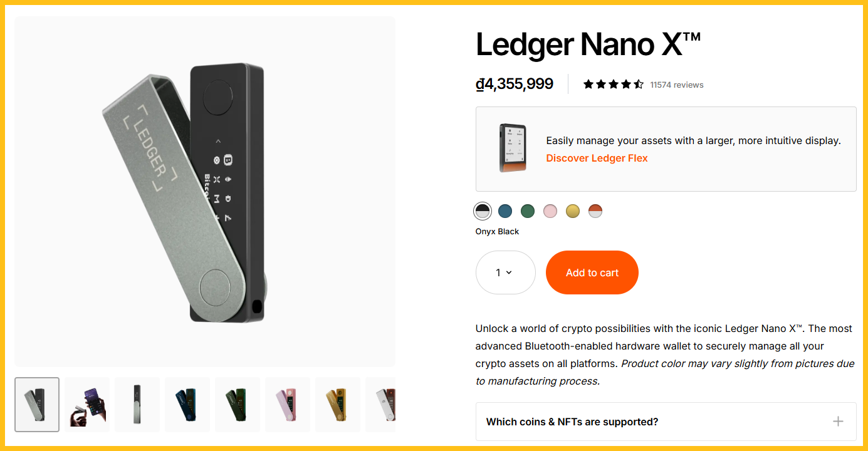Show the green Nano X thumbnail
Screen dimensions: 868x451
point(237,405)
